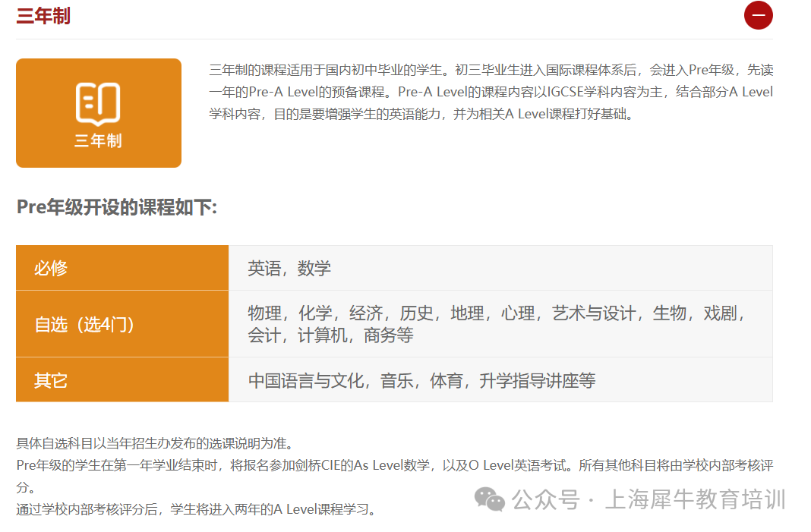Click the note starting 具体自选科目
Screen dimensions: 811x532
[x=155, y=443]
